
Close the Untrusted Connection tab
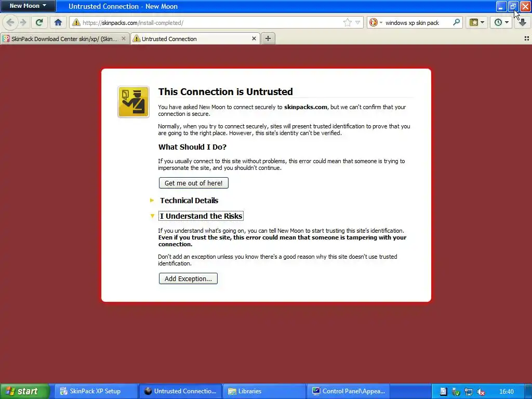(x=254, y=38)
